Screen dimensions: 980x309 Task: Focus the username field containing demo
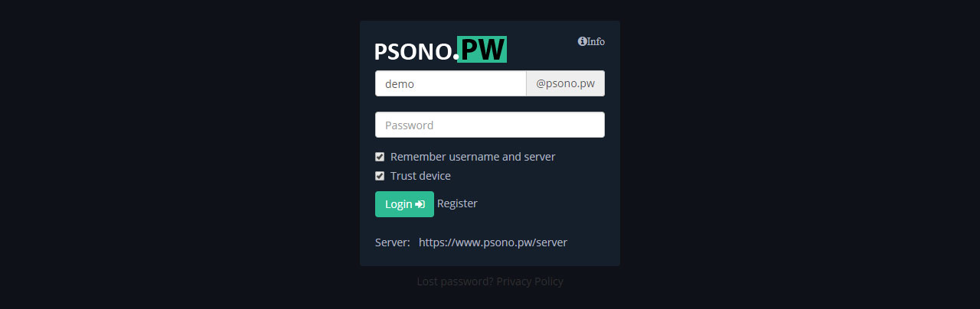[451, 83]
